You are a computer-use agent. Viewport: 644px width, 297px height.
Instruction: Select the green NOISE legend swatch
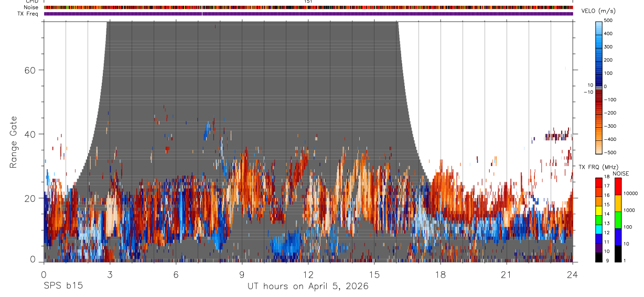(618, 219)
